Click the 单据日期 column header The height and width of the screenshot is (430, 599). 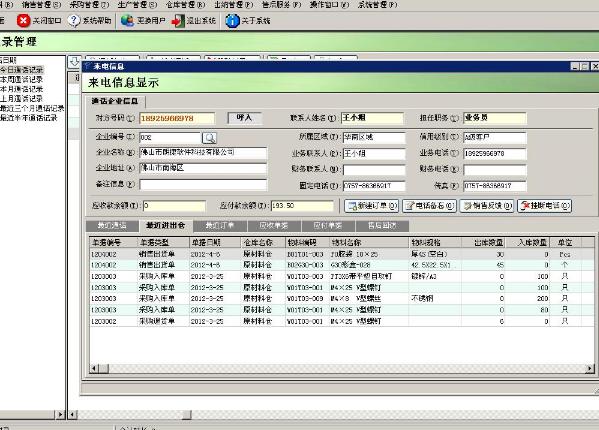pyautogui.click(x=215, y=242)
